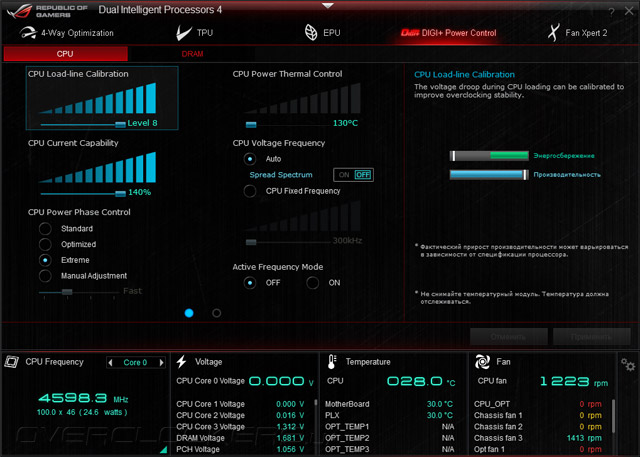
Task: Click the CPU Core 3 Voltage row
Action: [240, 426]
